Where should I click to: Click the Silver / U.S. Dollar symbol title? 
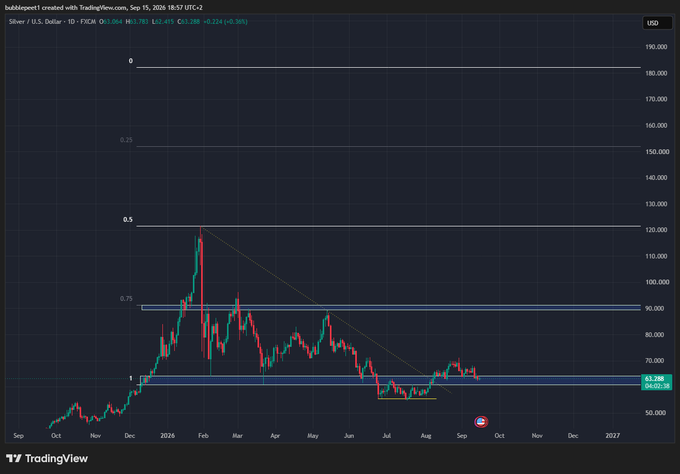tap(35, 21)
